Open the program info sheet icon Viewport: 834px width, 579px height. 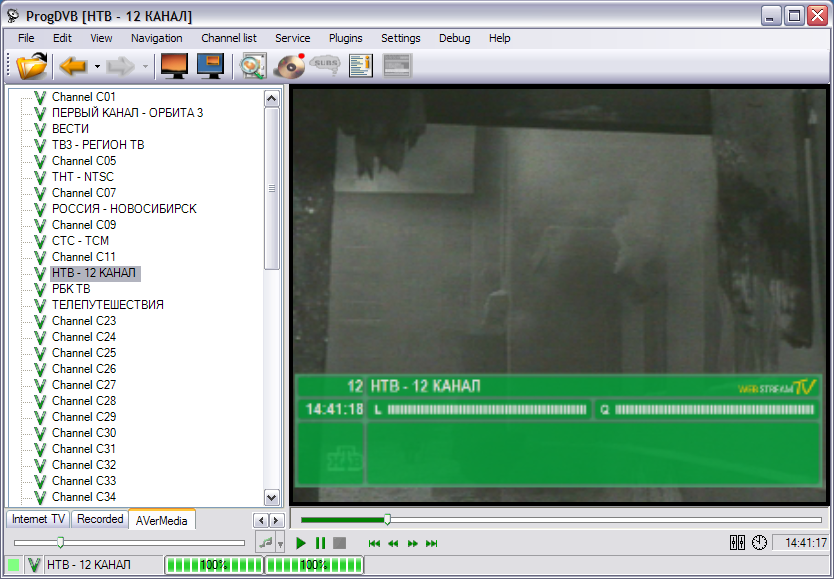pyautogui.click(x=361, y=66)
